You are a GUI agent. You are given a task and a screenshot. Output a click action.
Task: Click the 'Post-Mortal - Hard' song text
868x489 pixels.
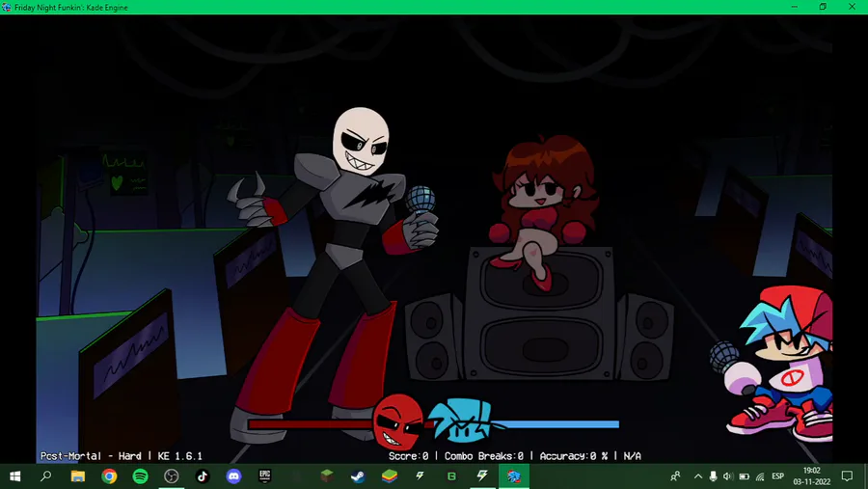[91, 456]
